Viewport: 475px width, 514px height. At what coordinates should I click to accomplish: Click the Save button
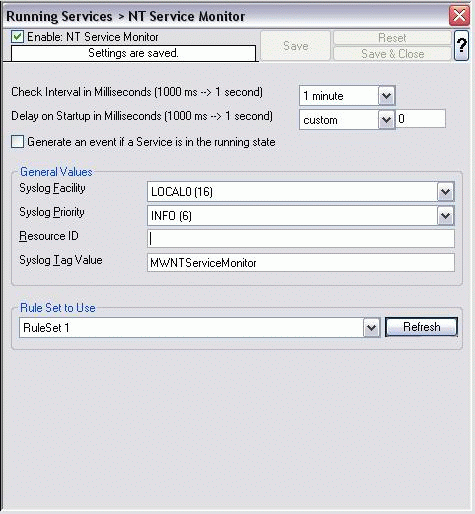tap(296, 46)
